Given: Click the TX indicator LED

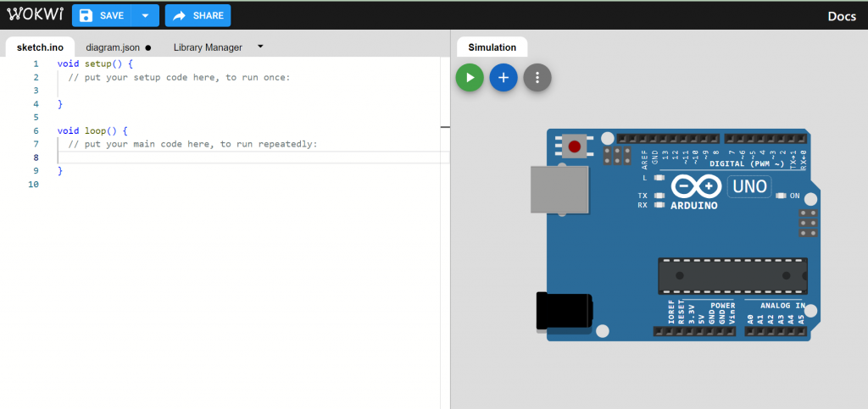Looking at the screenshot, I should pyautogui.click(x=659, y=196).
